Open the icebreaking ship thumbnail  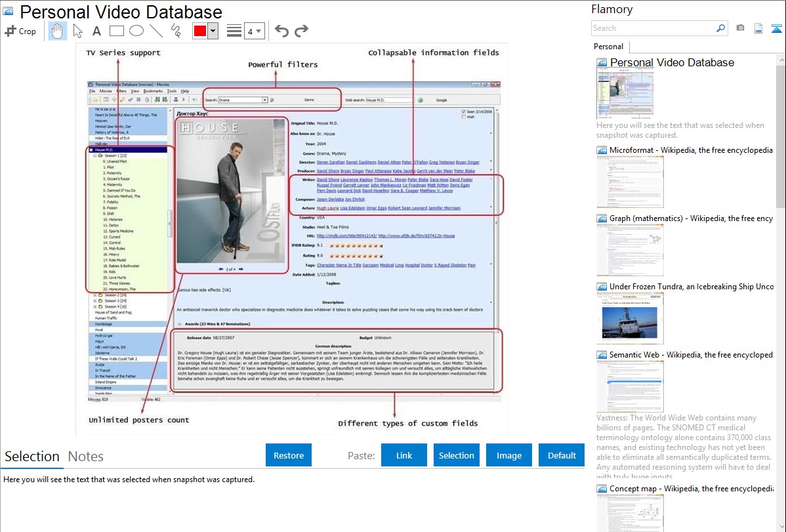click(630, 318)
